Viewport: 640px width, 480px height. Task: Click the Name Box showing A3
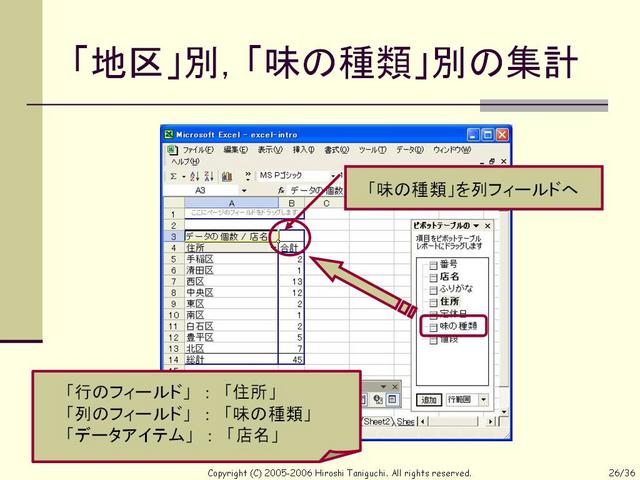click(201, 190)
